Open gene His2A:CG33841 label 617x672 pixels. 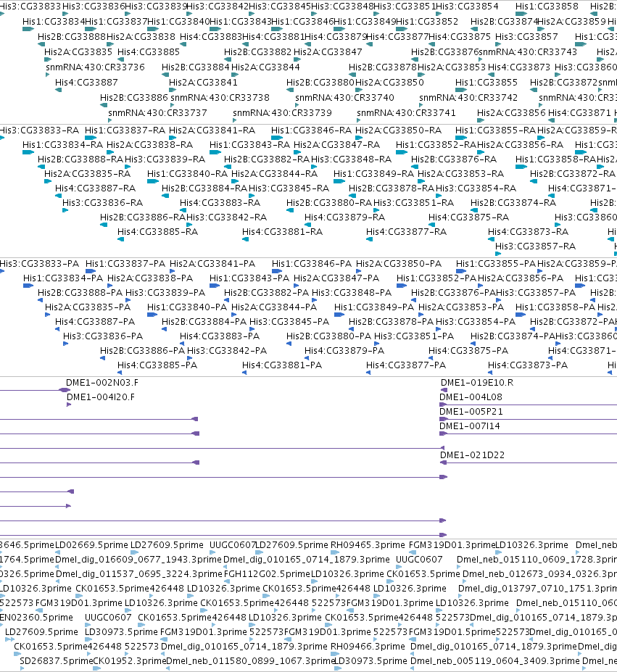tap(203, 83)
